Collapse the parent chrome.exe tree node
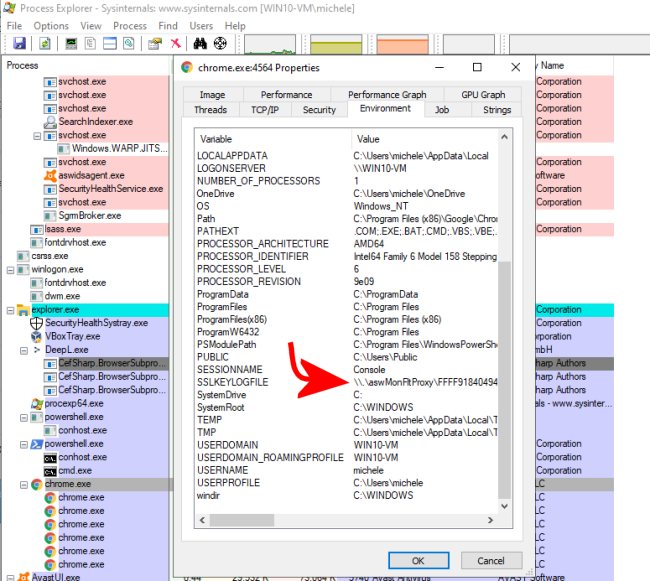This screenshot has height=581, width=650. 24,484
